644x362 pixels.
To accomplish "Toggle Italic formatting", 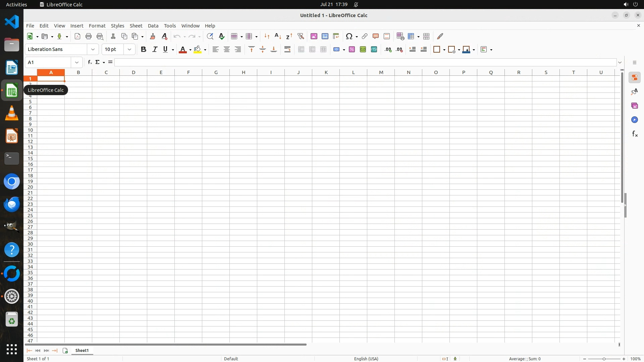I will click(x=155, y=50).
